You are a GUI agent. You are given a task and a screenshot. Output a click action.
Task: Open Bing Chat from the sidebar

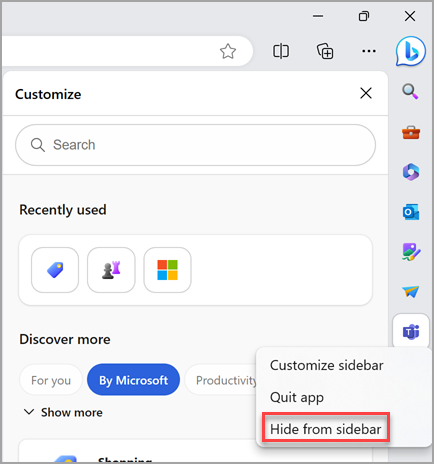(410, 51)
